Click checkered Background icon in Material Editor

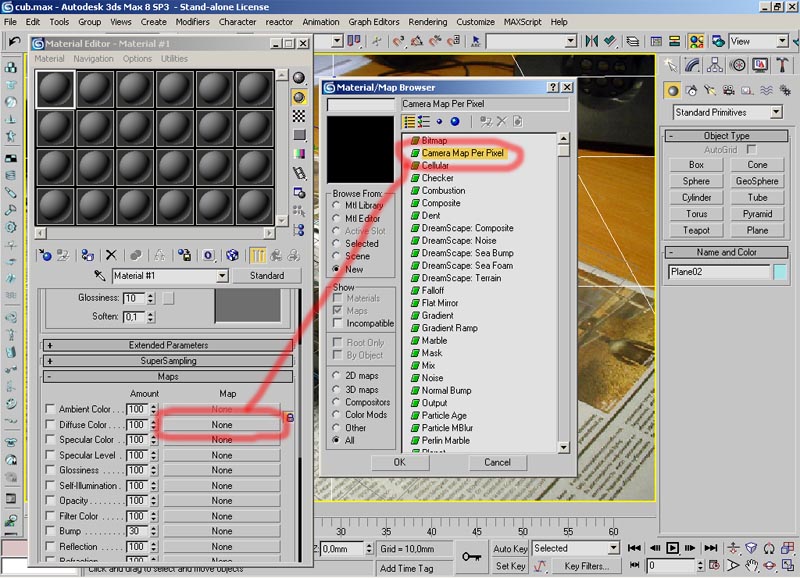tap(299, 116)
